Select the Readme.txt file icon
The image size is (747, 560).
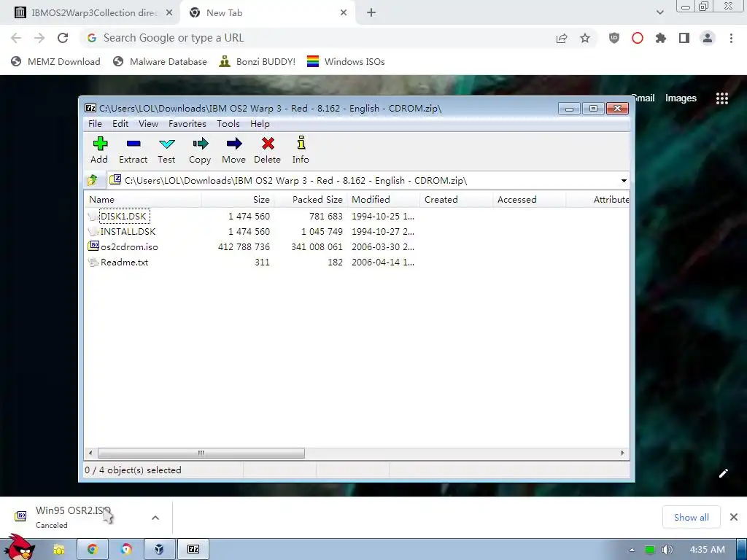[93, 262]
